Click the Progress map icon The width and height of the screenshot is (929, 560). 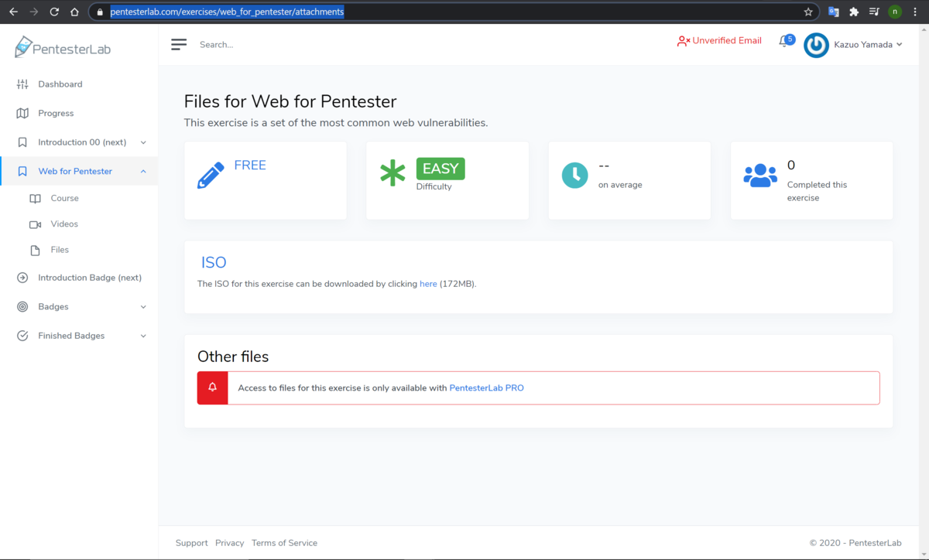pos(22,114)
